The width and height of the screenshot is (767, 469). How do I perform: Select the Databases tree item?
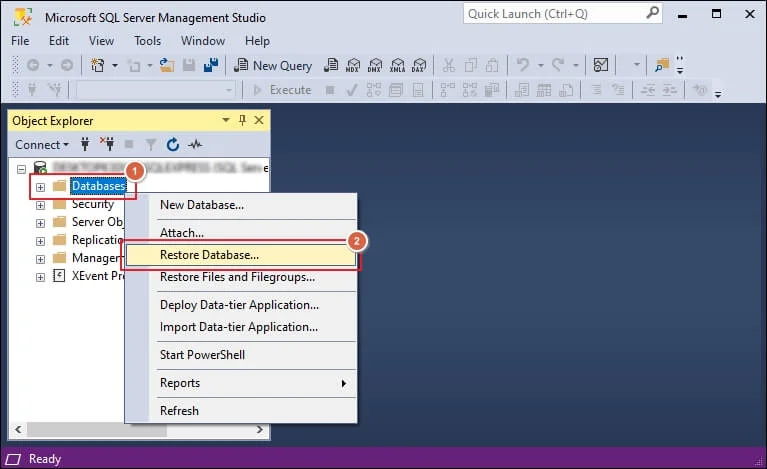point(98,186)
